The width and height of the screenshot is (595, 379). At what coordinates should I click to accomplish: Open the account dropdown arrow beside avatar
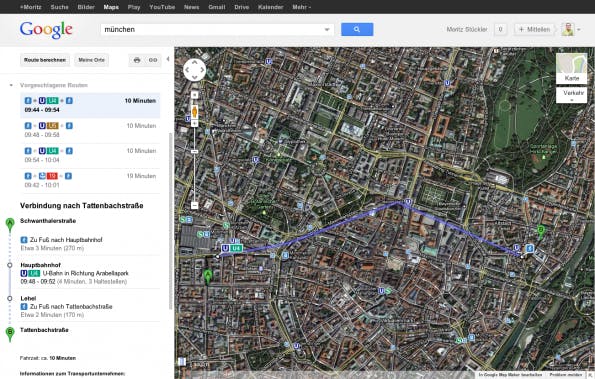click(579, 30)
